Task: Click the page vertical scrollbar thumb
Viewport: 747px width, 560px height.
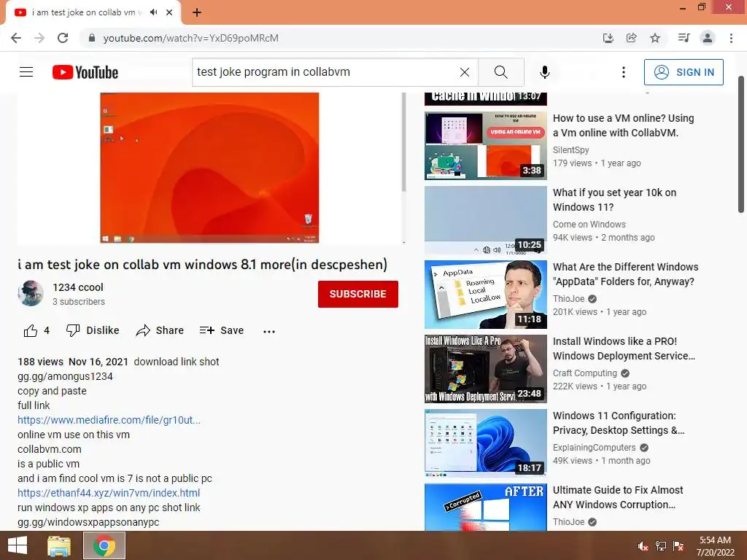Action: coord(741,144)
